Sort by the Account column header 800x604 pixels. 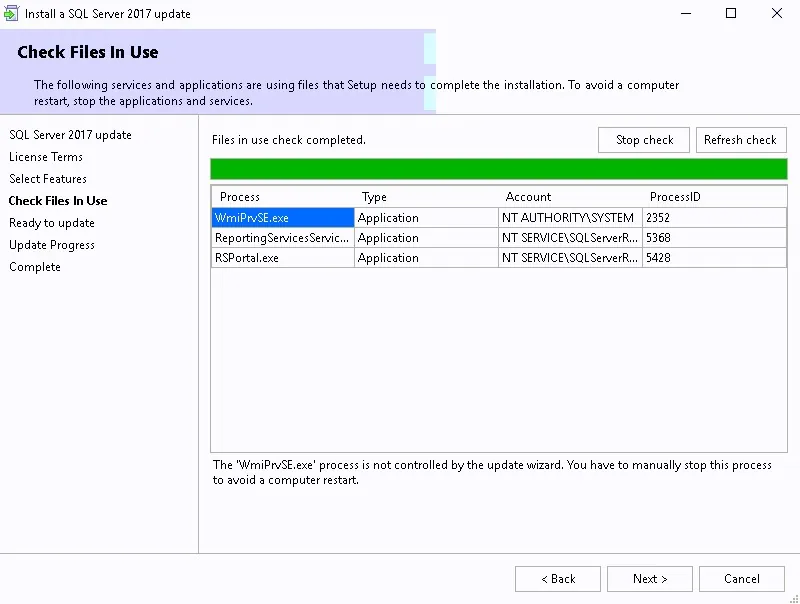pyautogui.click(x=570, y=197)
